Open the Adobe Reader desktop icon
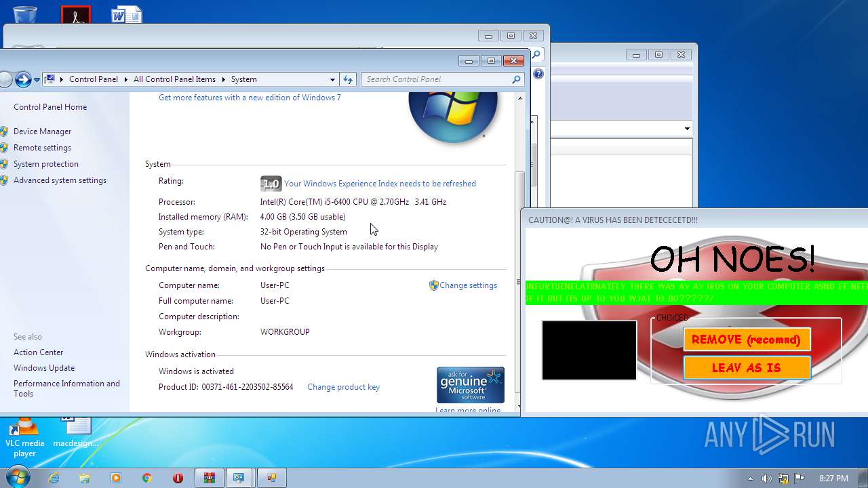This screenshot has width=868, height=488. point(76,15)
